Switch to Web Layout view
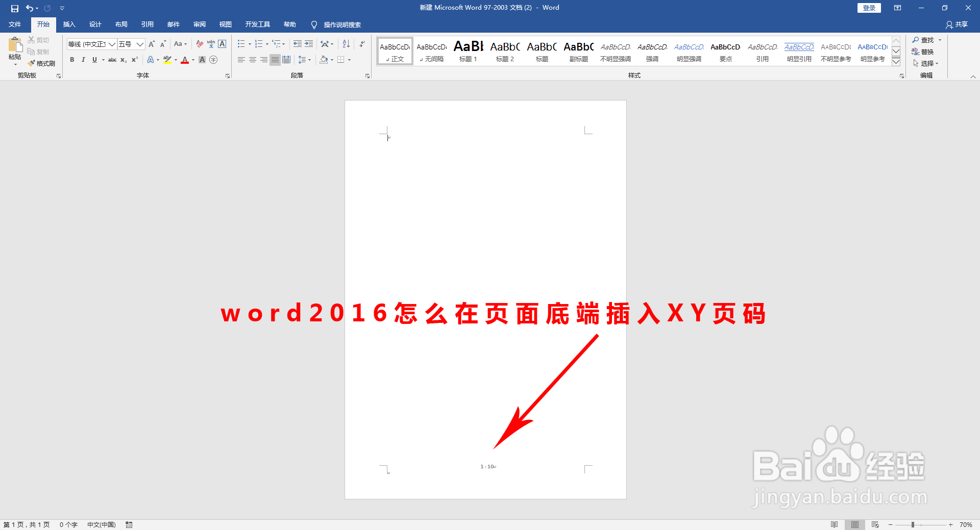Viewport: 980px width, 530px height. click(x=875, y=524)
